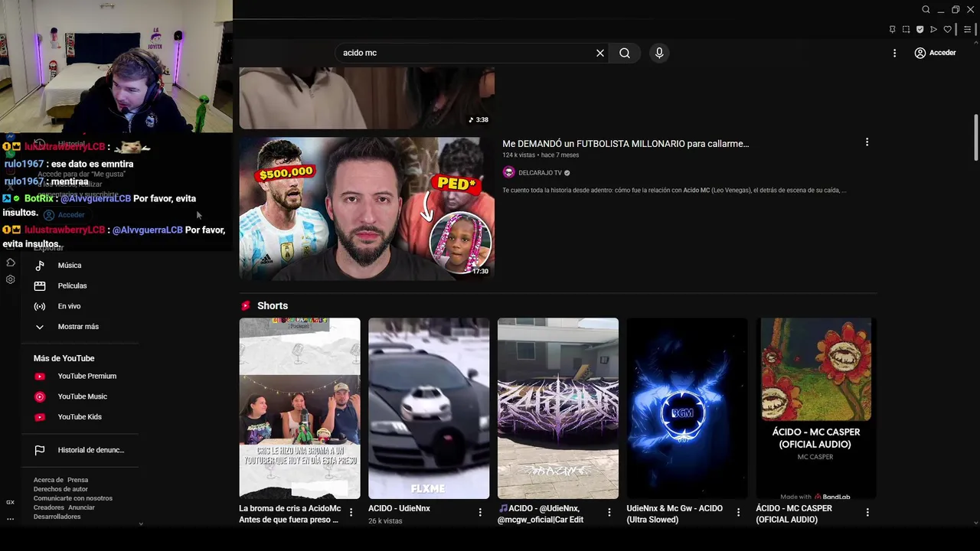The width and height of the screenshot is (980, 551).
Task: Open the 3:38 video thumbnail
Action: pos(367,98)
